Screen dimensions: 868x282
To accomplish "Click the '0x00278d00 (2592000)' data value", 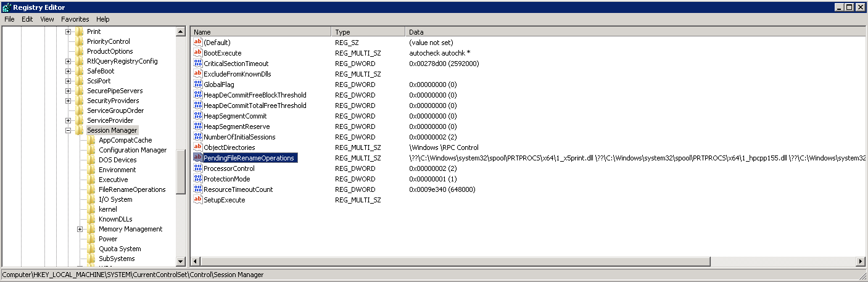I will pyautogui.click(x=444, y=64).
